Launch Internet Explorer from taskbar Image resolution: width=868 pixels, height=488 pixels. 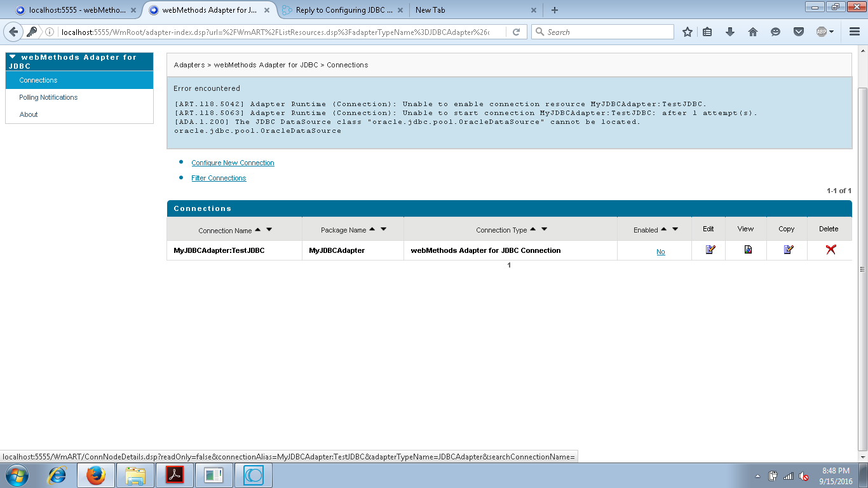coord(58,475)
